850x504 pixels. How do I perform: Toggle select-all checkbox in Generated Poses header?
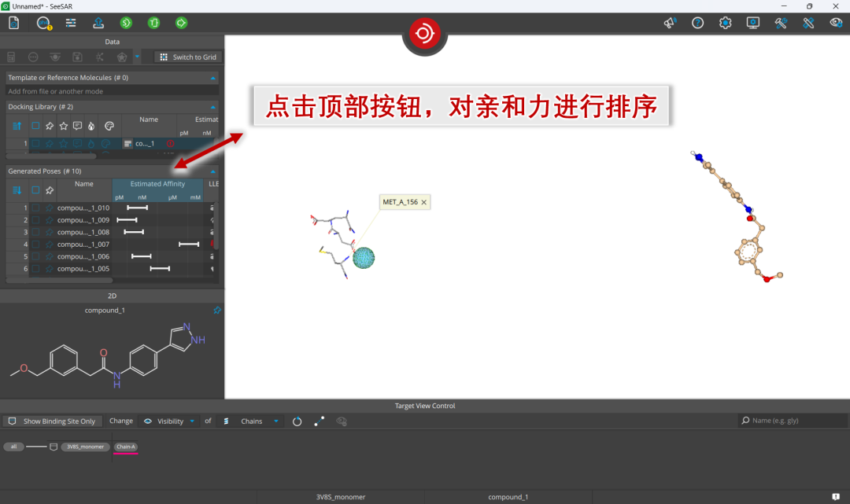tap(35, 190)
